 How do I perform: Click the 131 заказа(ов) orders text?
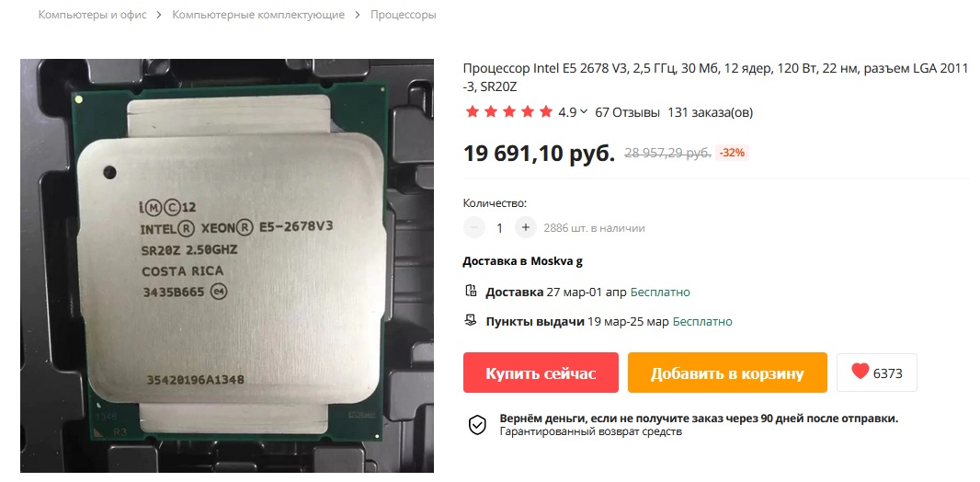[711, 112]
